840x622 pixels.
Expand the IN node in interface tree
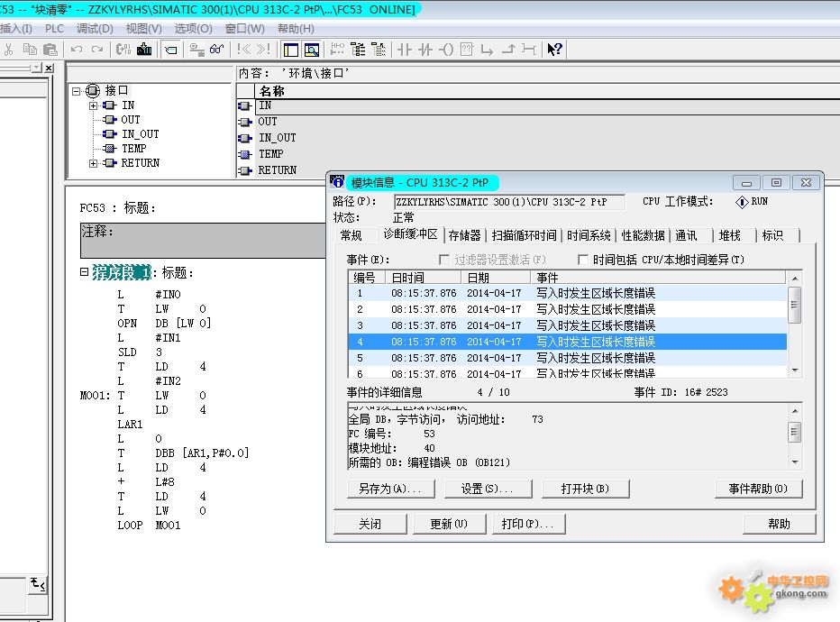(93, 105)
